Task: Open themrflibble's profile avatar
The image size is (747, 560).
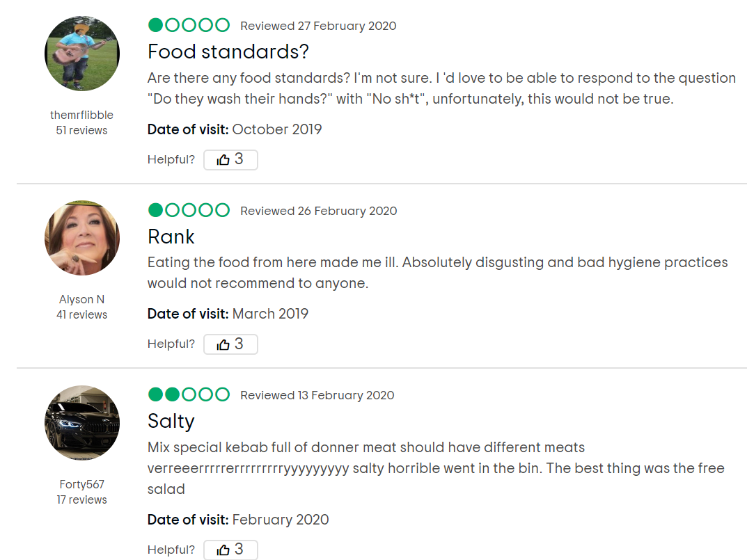Action: (x=82, y=54)
